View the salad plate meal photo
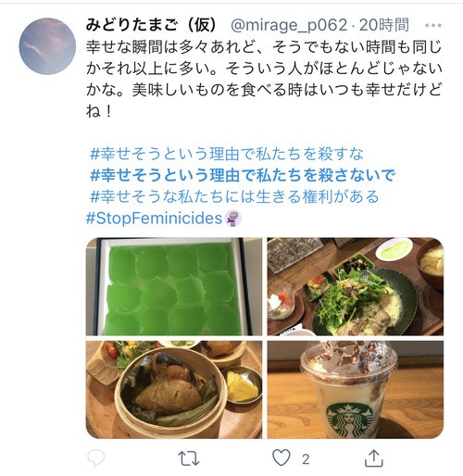The width and height of the screenshot is (463, 476). coord(356,286)
